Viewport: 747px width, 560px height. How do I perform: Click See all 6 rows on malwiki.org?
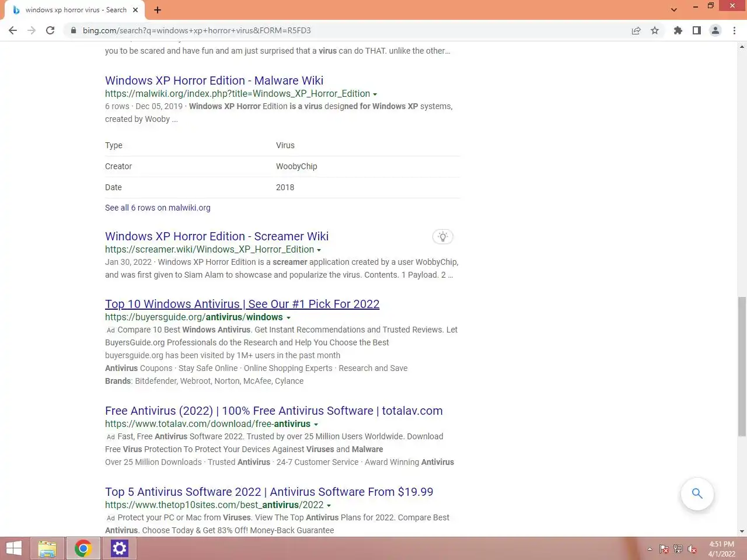point(158,208)
